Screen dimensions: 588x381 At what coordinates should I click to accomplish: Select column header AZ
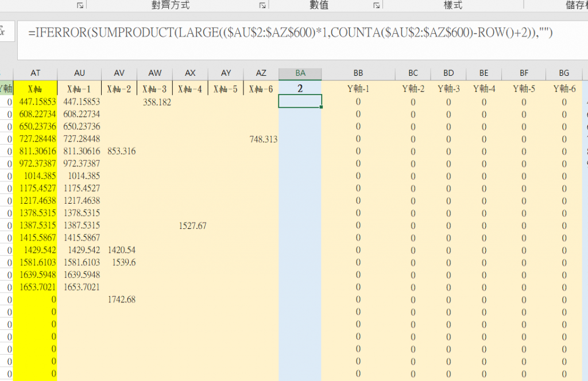coord(261,73)
